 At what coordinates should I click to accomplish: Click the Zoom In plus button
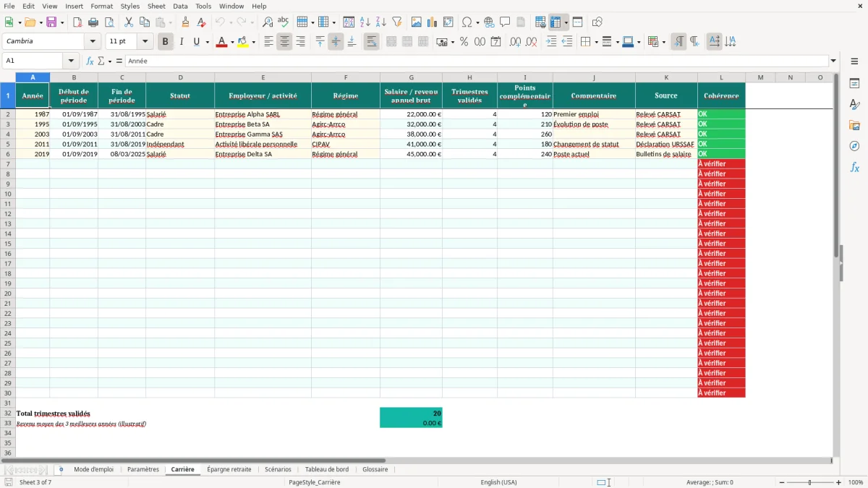click(x=839, y=482)
